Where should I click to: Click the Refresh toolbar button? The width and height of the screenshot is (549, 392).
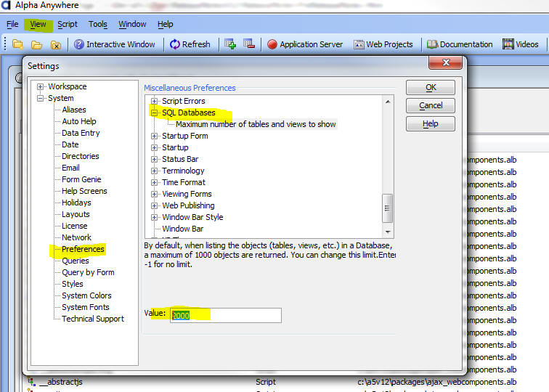tap(190, 44)
